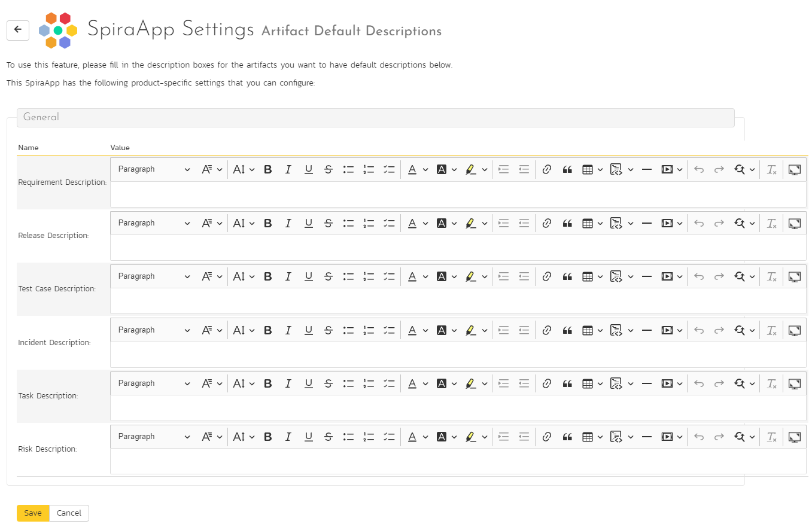Toggle underline in Task Description toolbar
The height and width of the screenshot is (524, 812).
309,383
